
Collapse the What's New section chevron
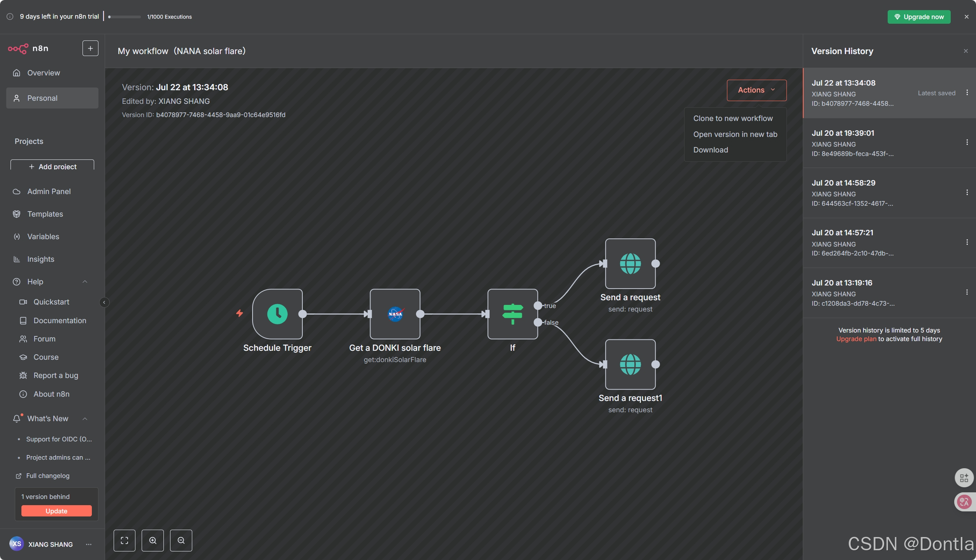coord(85,418)
